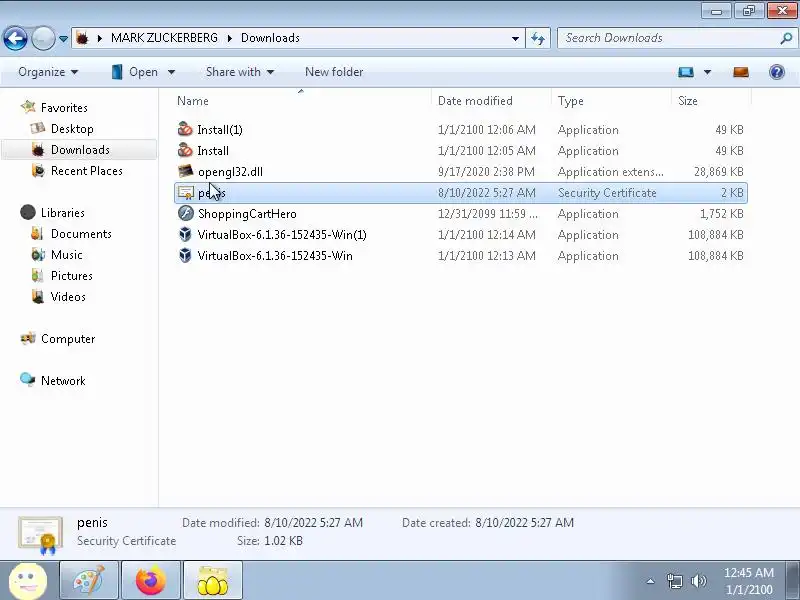The height and width of the screenshot is (600, 800).
Task: Click the volume speaker tray icon
Action: [698, 581]
